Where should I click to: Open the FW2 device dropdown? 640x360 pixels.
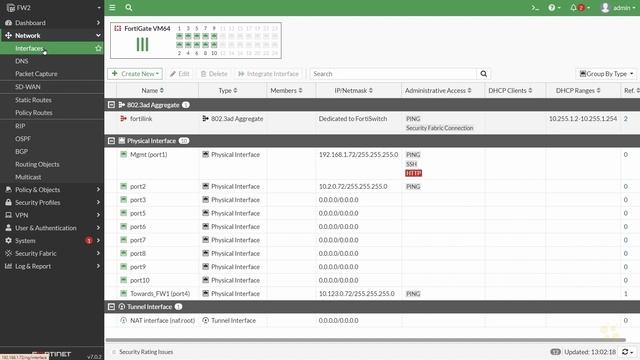52,7
